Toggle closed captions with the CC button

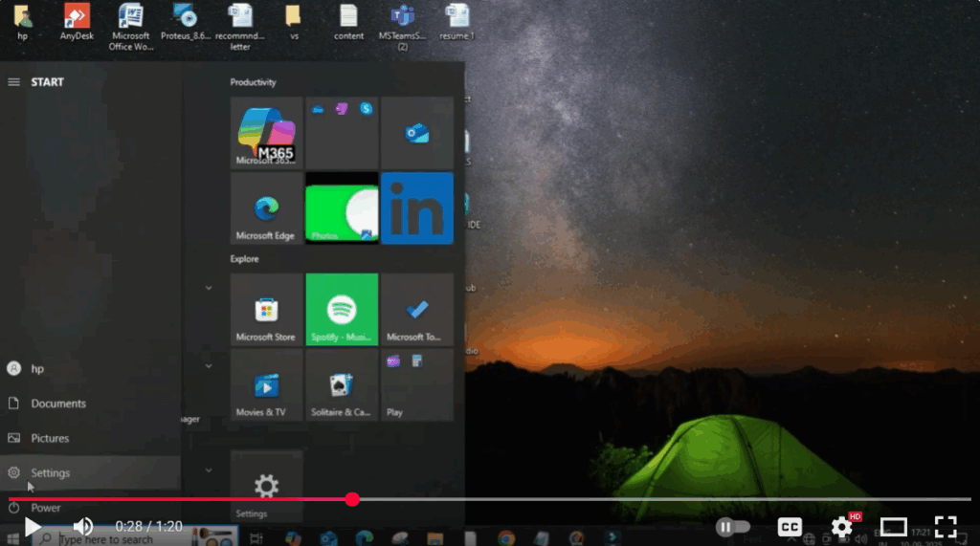tap(790, 527)
